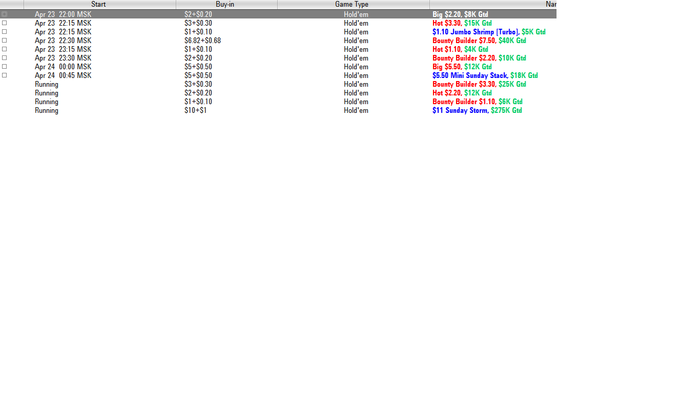Sort by the Name column header
This screenshot has width=700, height=394.
tap(493, 4)
